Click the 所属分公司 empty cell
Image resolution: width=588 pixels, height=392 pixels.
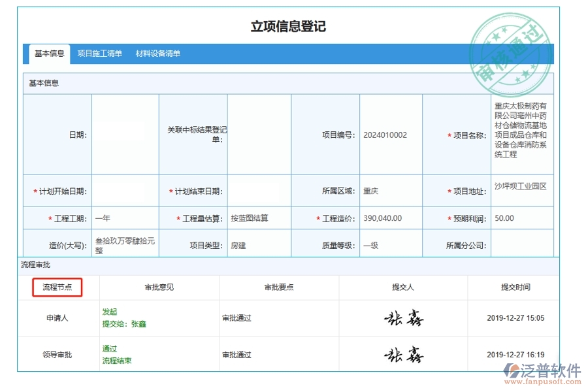click(523, 242)
